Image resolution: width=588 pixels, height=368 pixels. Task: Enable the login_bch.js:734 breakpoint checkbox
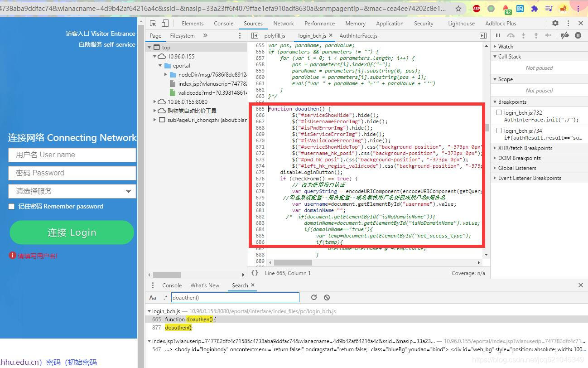coord(499,131)
